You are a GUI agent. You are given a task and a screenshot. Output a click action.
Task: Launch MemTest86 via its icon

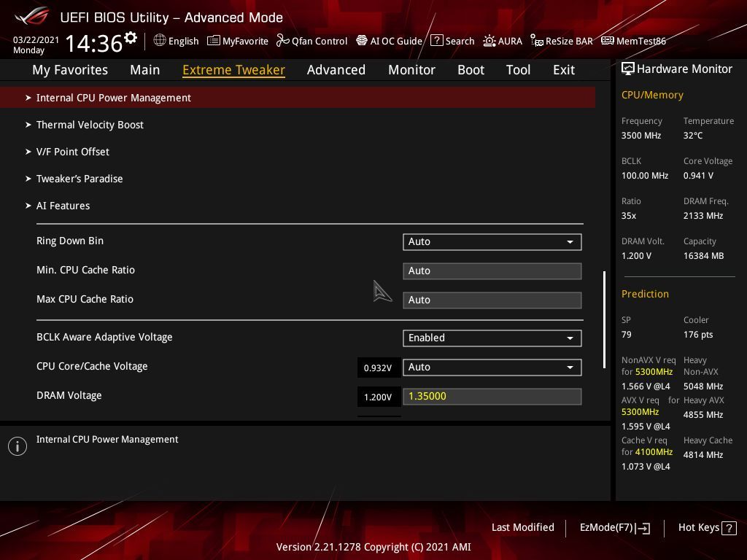click(608, 41)
